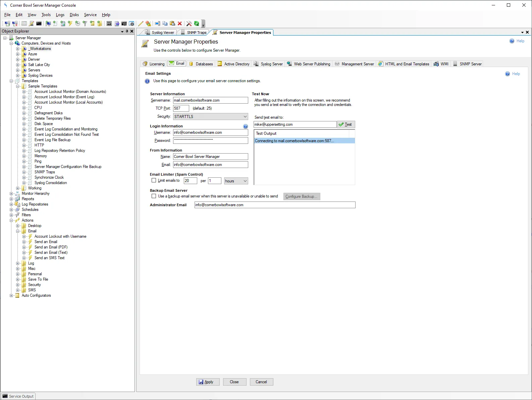Open the Logs menu
Screen dimensions: 532x400
coord(60,15)
